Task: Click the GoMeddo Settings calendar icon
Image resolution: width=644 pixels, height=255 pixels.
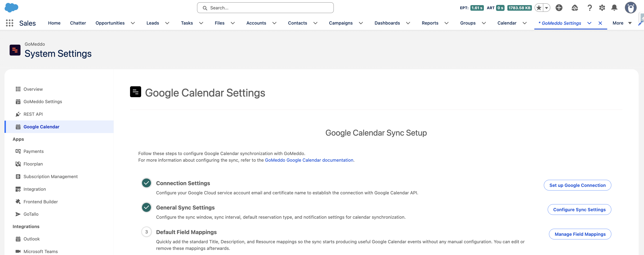Action: click(x=18, y=101)
